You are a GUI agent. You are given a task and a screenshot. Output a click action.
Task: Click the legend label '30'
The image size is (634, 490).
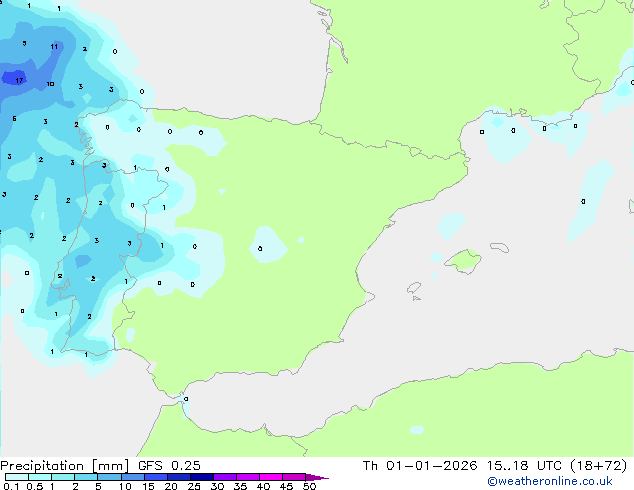(x=218, y=486)
